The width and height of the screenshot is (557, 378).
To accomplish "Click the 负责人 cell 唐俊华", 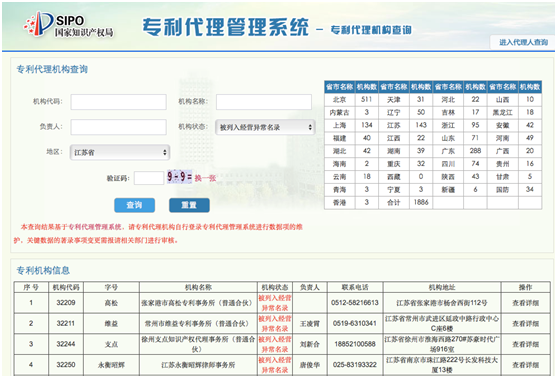I will pos(309,365).
